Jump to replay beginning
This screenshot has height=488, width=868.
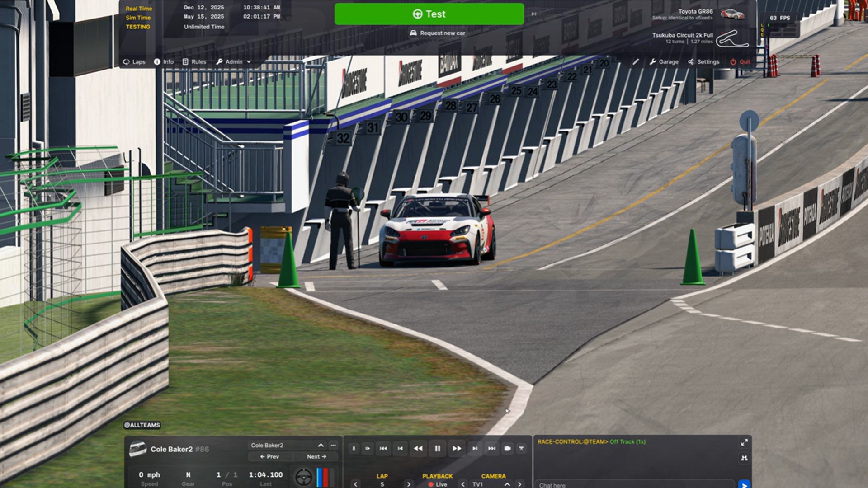click(383, 449)
